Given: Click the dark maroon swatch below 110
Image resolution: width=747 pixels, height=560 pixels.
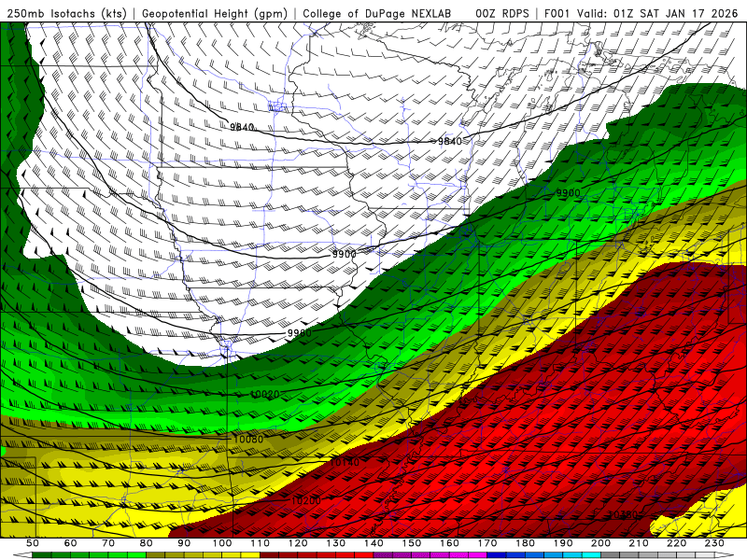Looking at the screenshot, I should pos(269,555).
